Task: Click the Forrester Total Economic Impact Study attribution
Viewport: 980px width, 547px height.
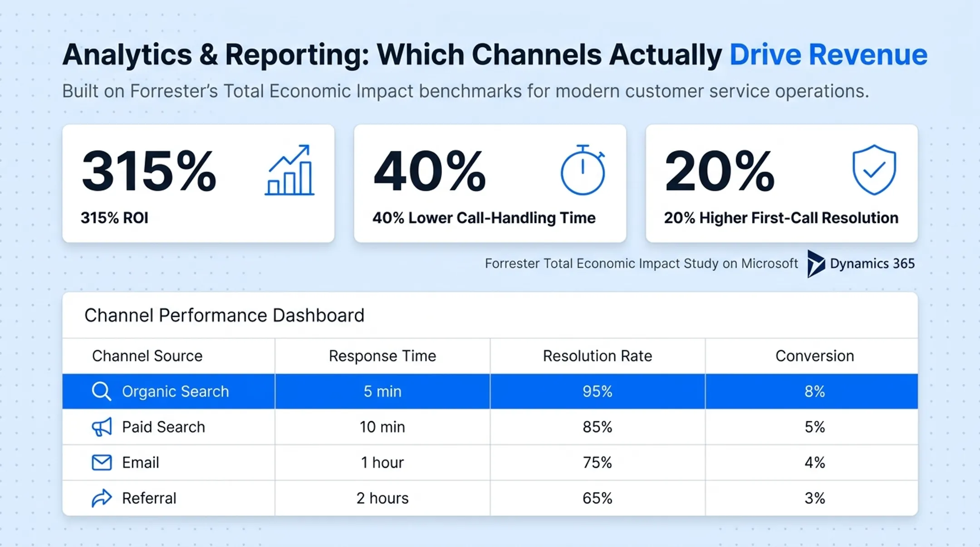Action: click(641, 264)
